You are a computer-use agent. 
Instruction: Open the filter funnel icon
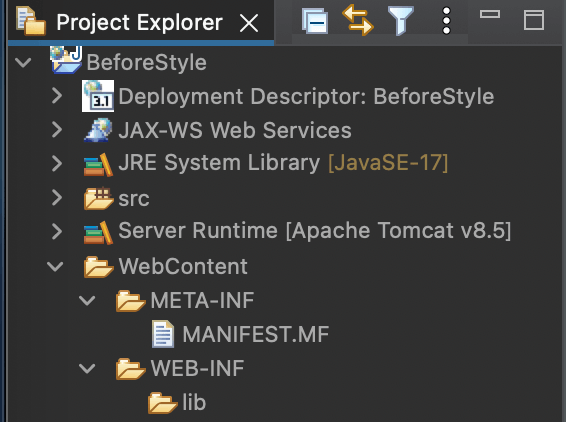click(x=401, y=21)
